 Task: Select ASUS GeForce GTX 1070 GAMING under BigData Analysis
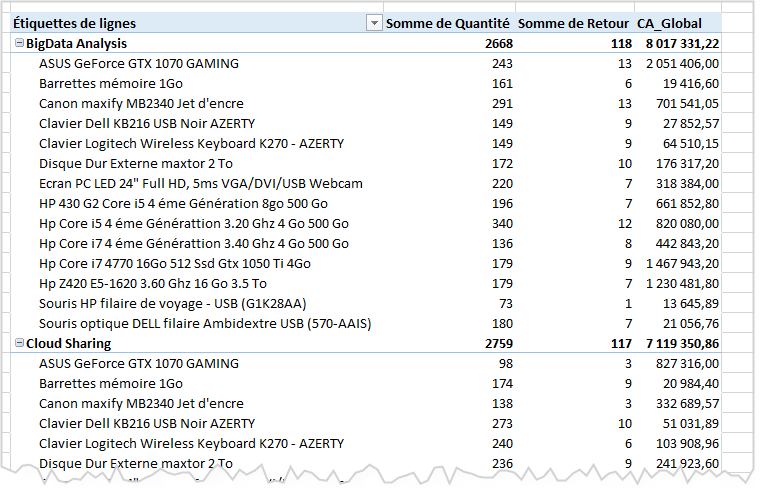[x=139, y=63]
